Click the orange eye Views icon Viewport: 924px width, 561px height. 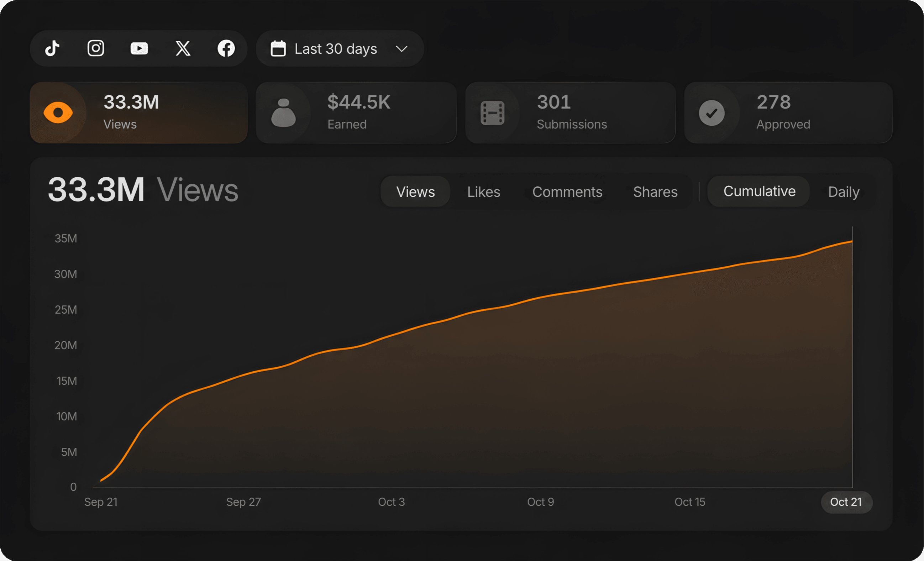[x=58, y=112]
